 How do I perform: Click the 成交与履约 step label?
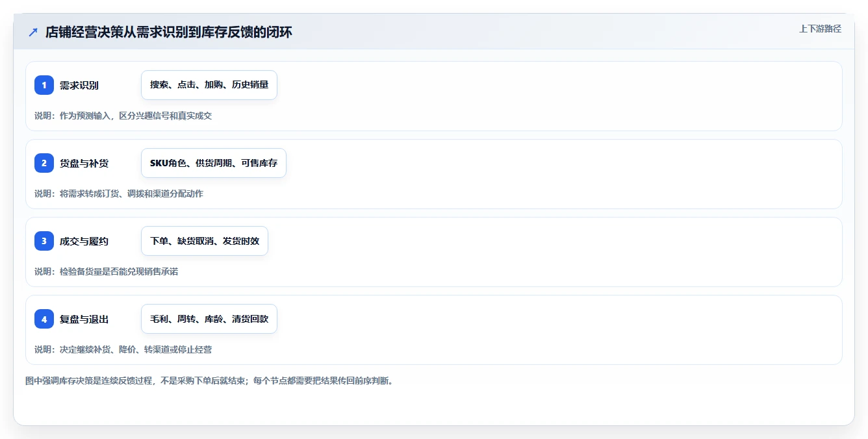(x=84, y=241)
